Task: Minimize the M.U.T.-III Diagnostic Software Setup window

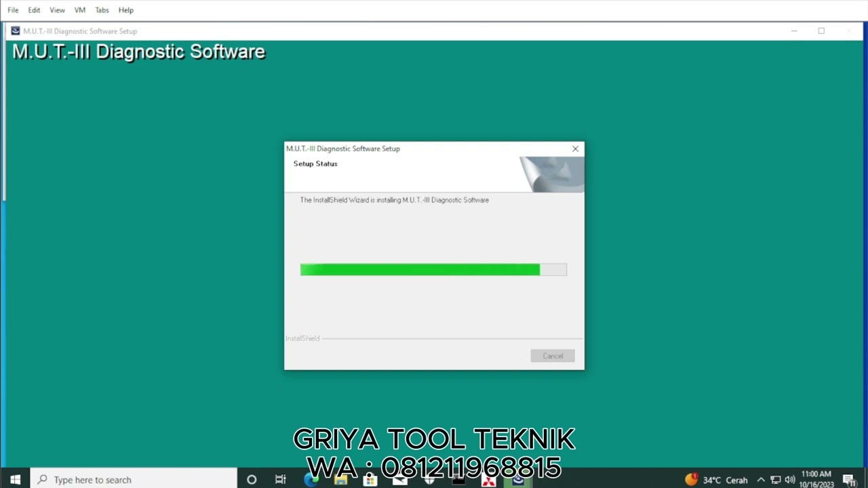Action: [x=794, y=31]
